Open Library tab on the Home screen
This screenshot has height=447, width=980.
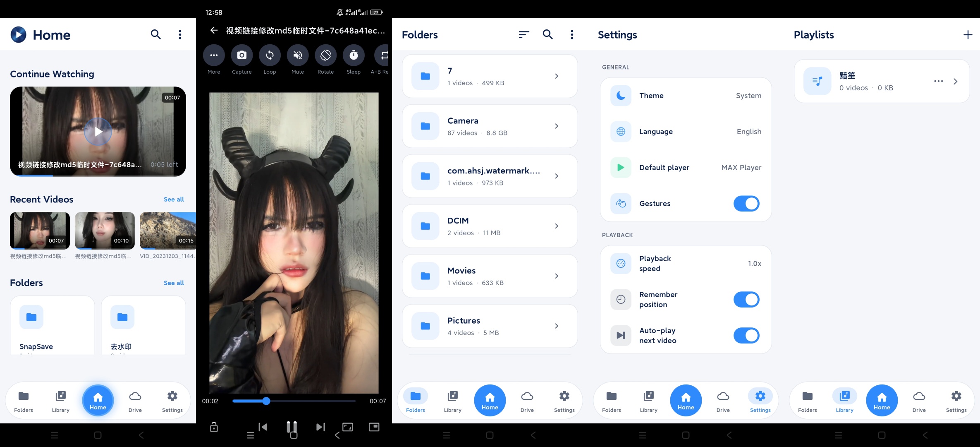[60, 401]
